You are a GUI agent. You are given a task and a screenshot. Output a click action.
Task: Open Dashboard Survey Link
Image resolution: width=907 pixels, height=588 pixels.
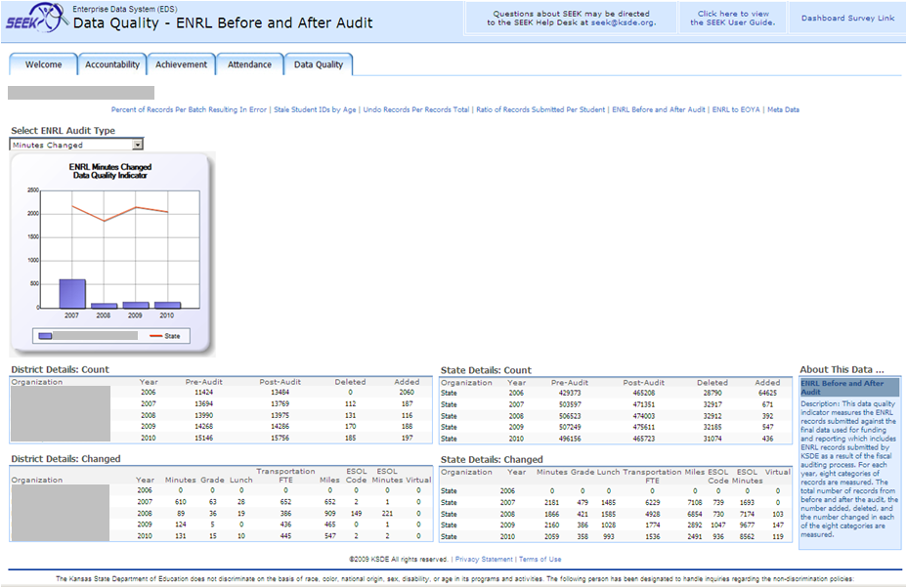(847, 18)
